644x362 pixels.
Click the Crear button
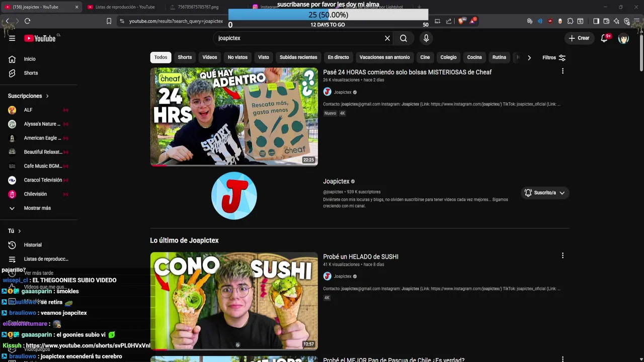pyautogui.click(x=579, y=38)
